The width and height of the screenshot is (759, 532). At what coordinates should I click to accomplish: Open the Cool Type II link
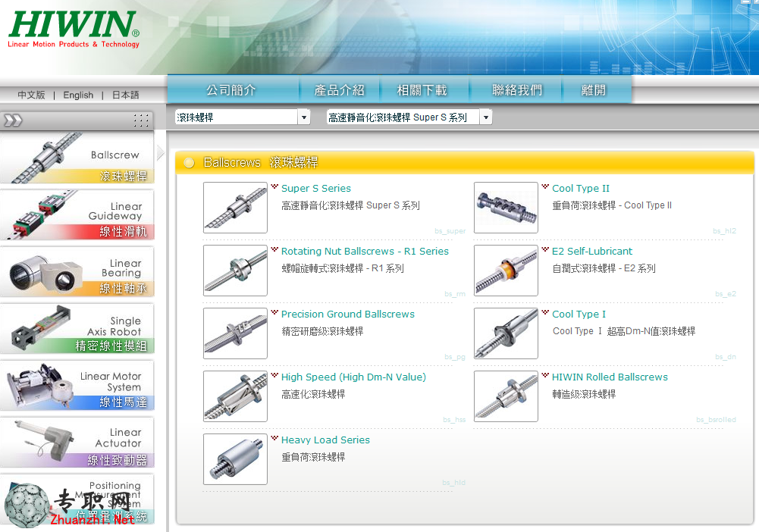coord(581,189)
